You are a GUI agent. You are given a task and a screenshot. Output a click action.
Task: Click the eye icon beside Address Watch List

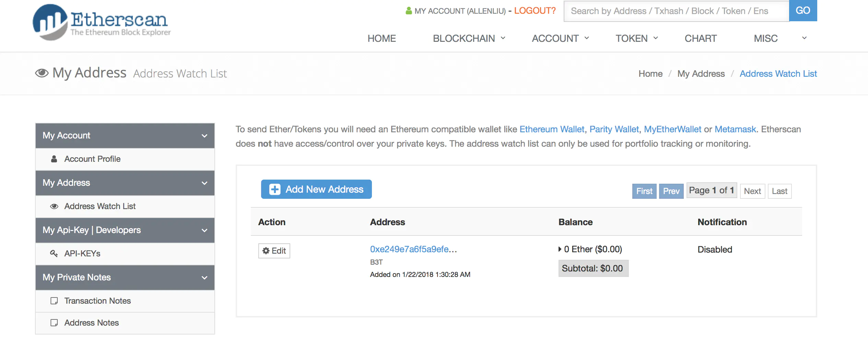pyautogui.click(x=54, y=206)
